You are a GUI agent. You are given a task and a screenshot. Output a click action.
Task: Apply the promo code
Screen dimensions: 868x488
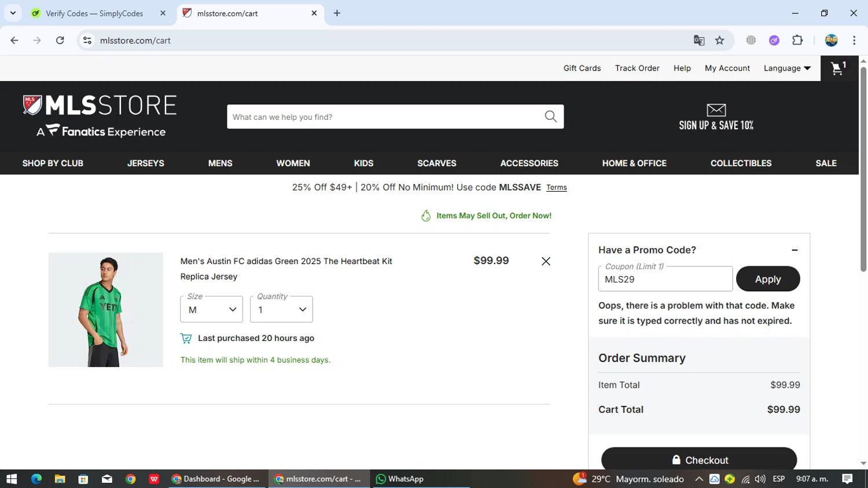tap(768, 279)
